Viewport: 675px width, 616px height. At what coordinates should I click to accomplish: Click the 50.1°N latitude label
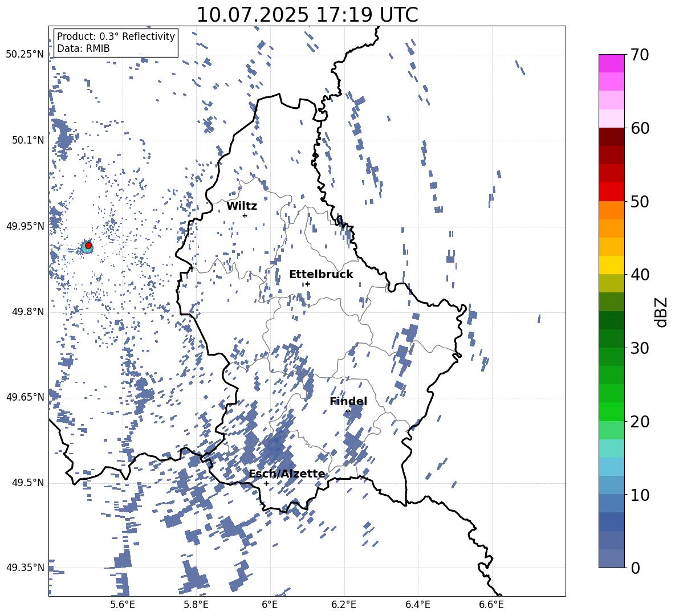click(29, 140)
